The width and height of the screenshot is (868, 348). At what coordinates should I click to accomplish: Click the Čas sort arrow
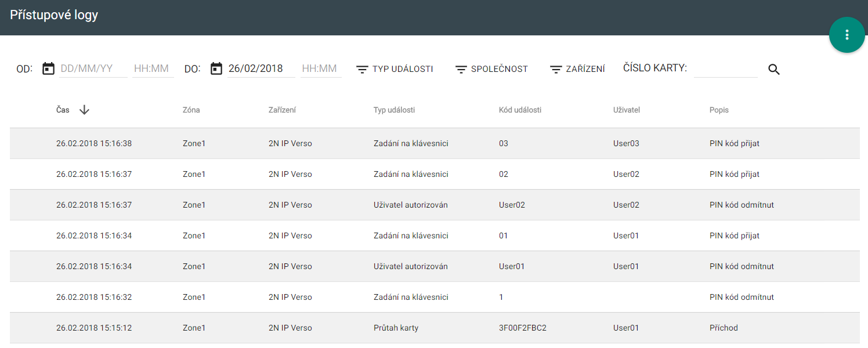(84, 110)
